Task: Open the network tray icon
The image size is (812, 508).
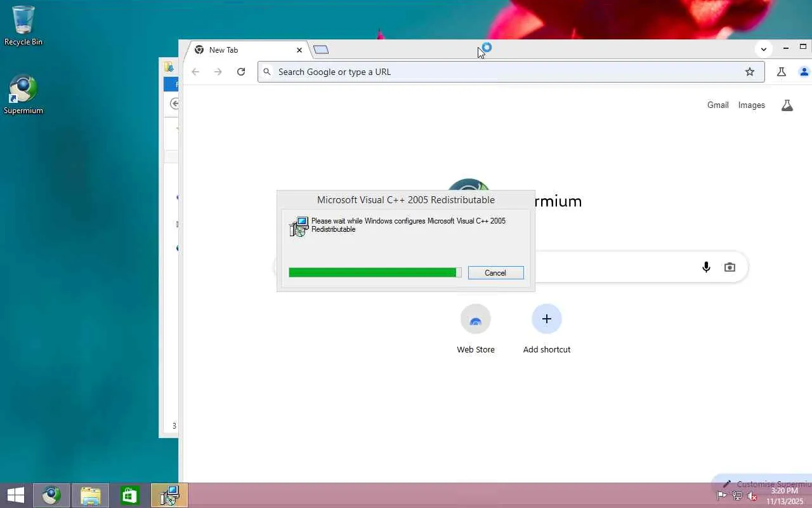Action: pos(737,496)
